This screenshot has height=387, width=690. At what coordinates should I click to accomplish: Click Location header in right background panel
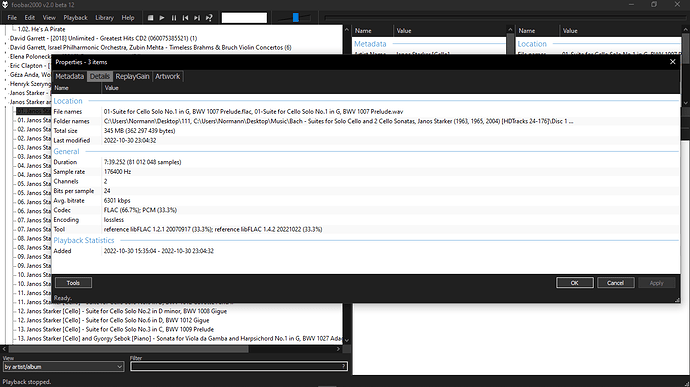[x=532, y=44]
